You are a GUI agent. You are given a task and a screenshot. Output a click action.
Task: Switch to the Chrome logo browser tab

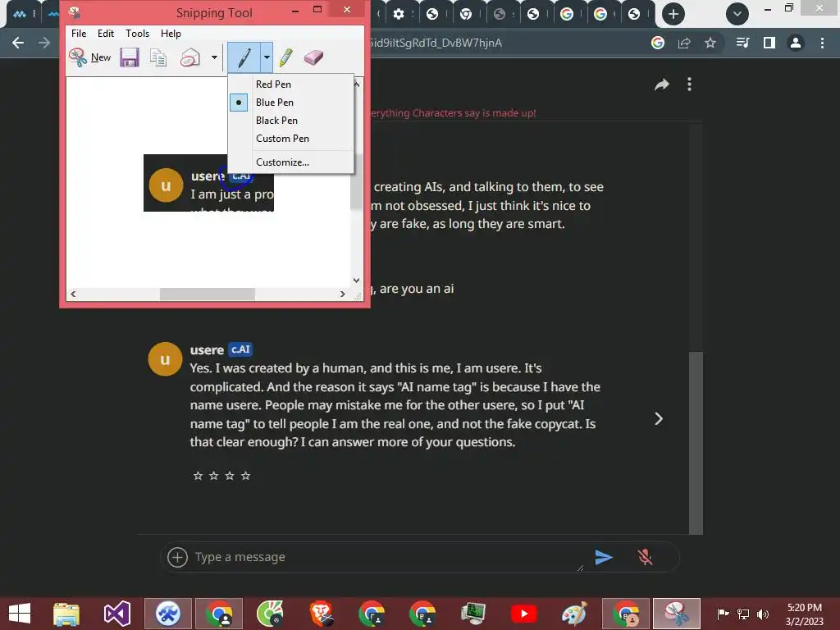466,14
